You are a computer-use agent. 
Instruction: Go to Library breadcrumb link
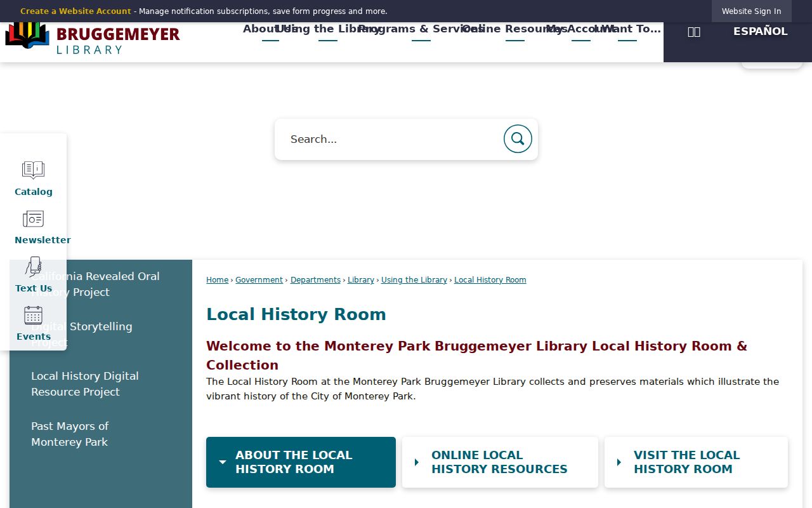[361, 280]
